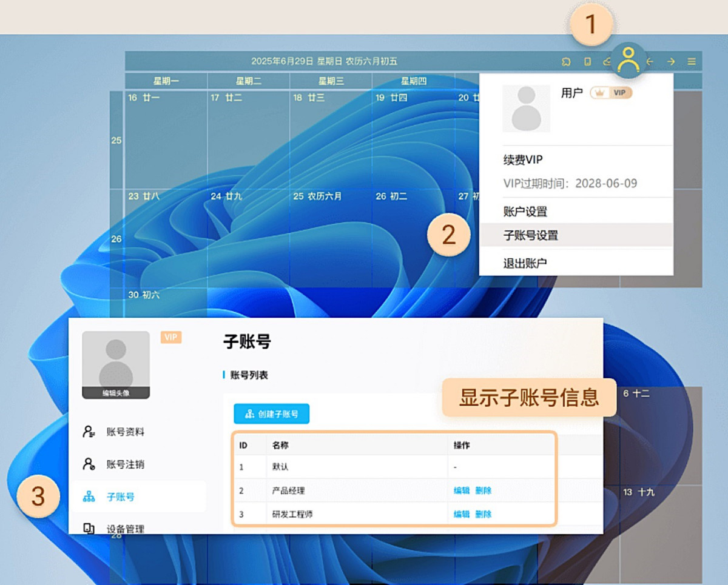Delete the 研发工程师 sub-account via 删除 link
The height and width of the screenshot is (585, 728).
coord(484,513)
